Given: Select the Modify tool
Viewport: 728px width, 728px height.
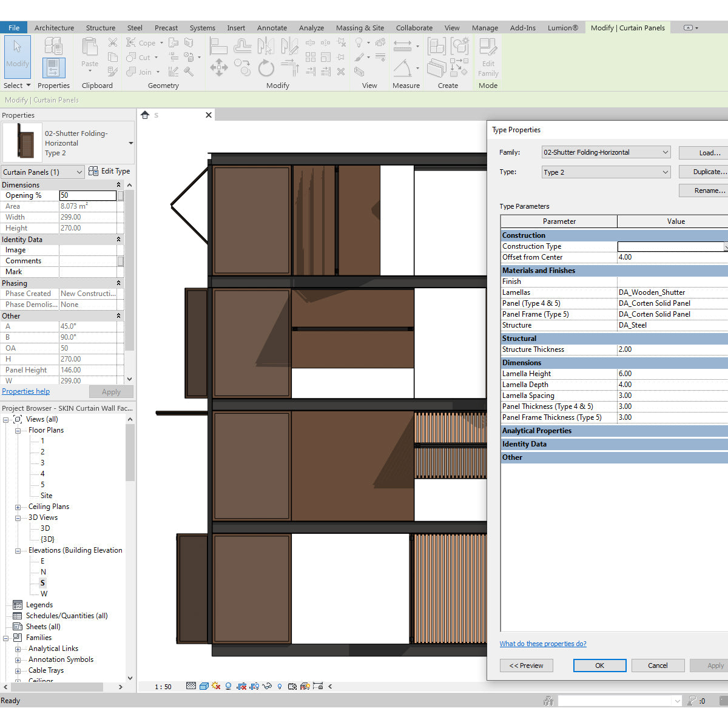Looking at the screenshot, I should (17, 58).
